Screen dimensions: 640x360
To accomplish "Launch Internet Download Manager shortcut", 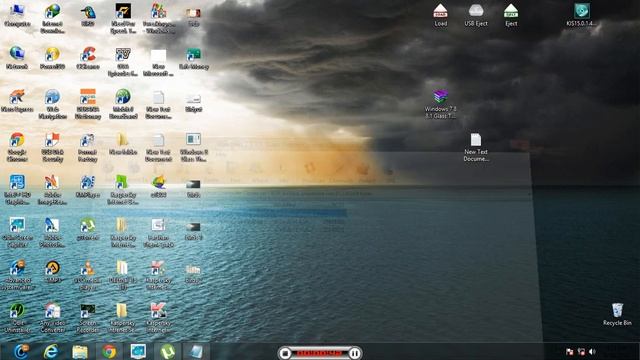I will 52,18.
